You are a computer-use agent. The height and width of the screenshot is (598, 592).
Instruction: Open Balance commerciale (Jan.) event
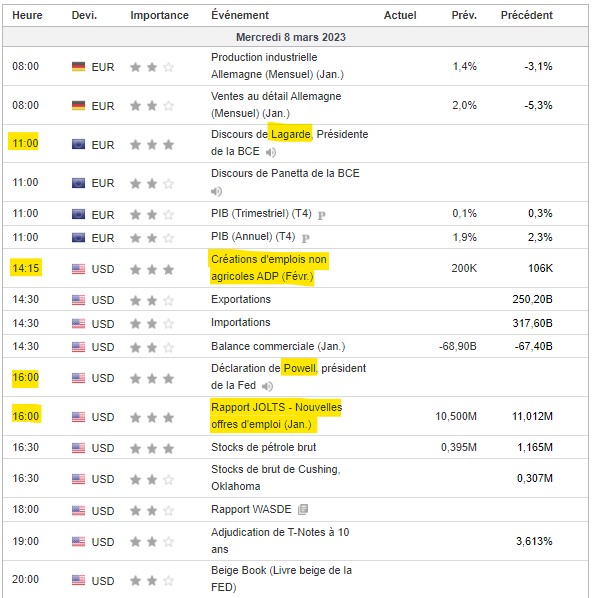coord(278,346)
